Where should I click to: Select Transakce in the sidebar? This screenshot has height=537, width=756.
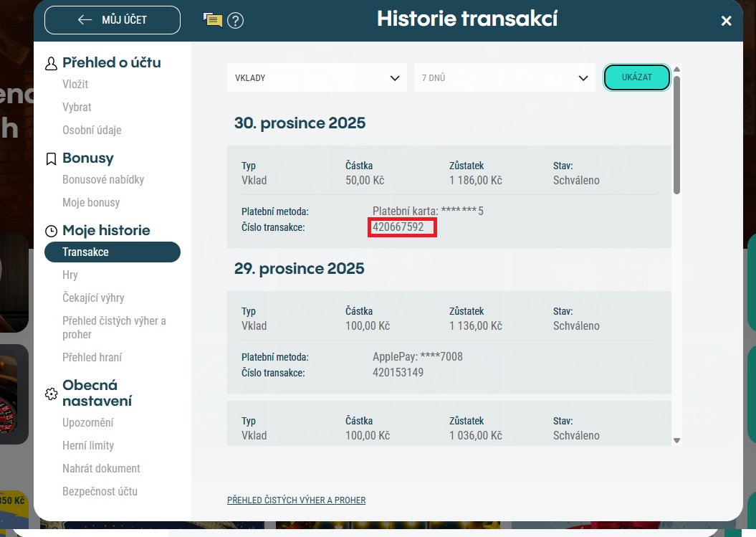pos(113,252)
